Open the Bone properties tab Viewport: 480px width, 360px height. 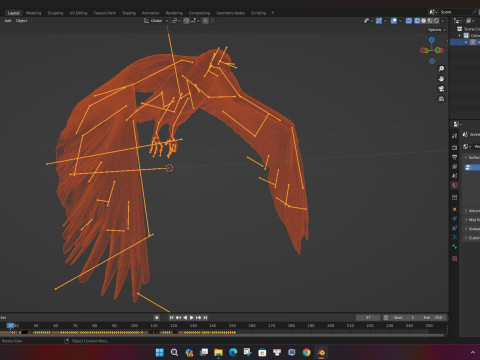pyautogui.click(x=454, y=247)
